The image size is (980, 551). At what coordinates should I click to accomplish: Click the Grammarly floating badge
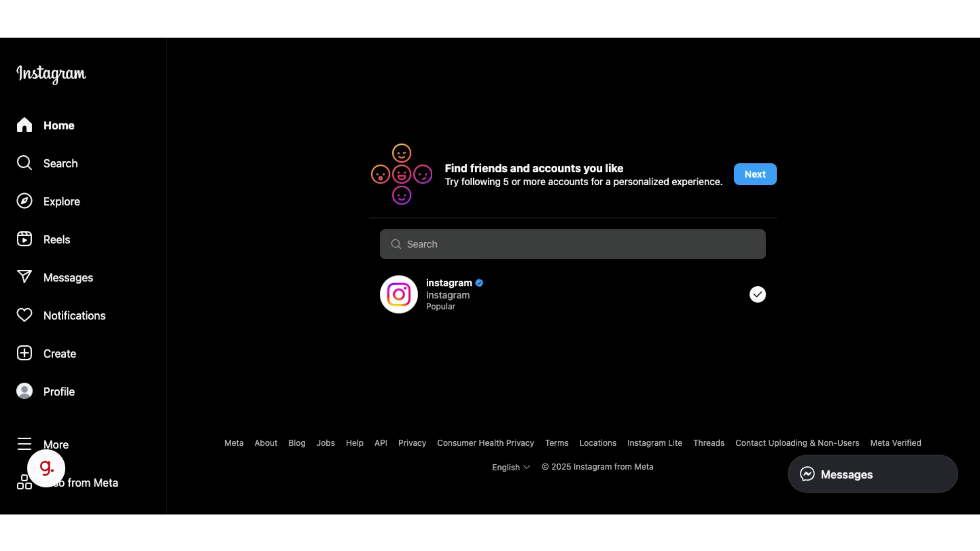tap(46, 468)
